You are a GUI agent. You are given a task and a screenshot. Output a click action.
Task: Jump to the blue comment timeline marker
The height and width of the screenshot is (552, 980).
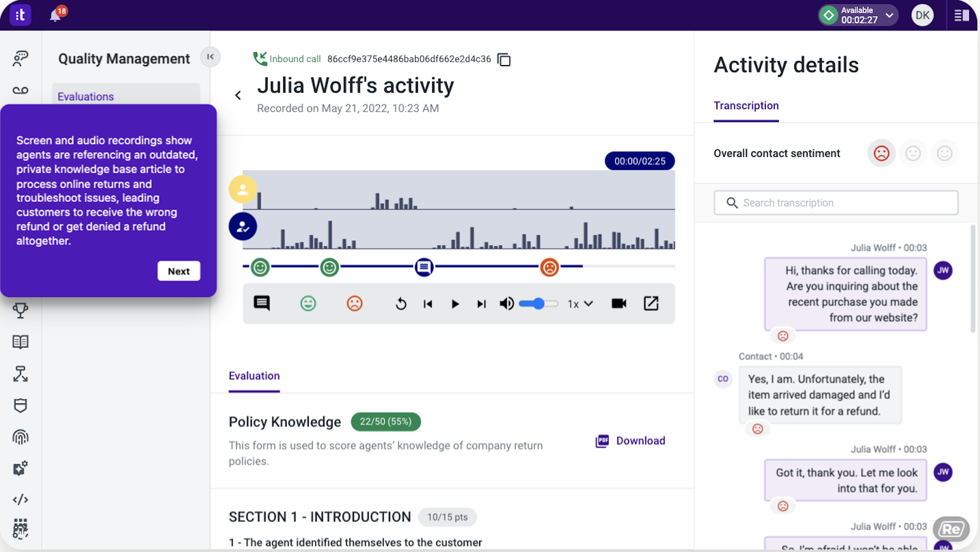(424, 267)
